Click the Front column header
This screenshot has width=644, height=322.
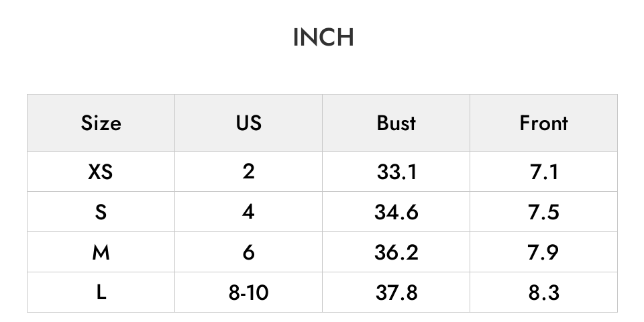coord(543,123)
